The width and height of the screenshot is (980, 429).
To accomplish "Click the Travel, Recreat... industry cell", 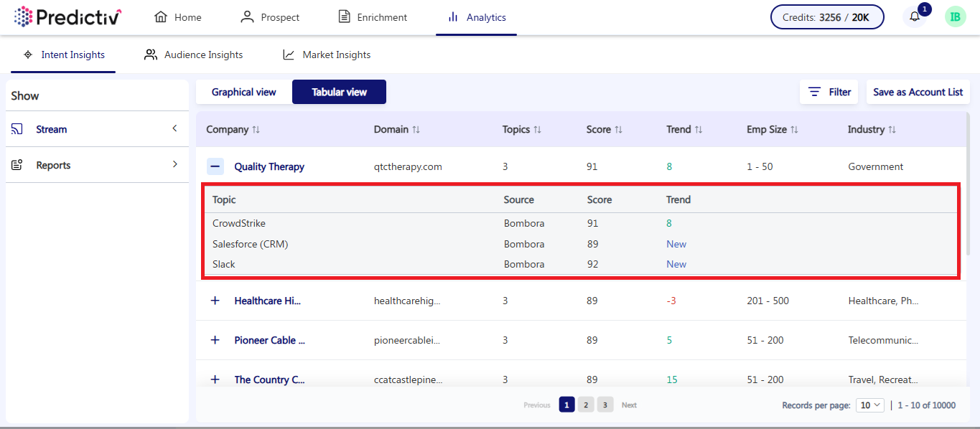I will (883, 379).
